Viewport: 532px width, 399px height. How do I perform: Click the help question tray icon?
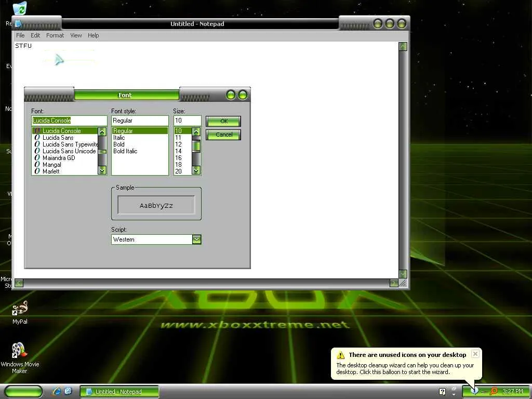(442, 392)
